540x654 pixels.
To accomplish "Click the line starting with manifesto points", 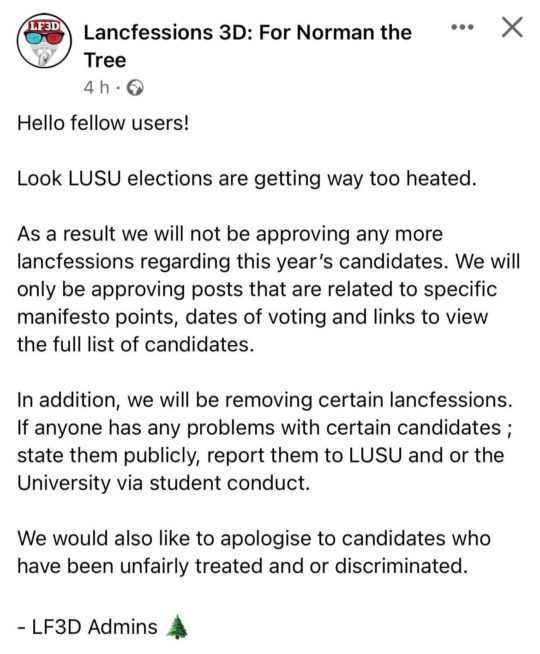I will pos(252,317).
